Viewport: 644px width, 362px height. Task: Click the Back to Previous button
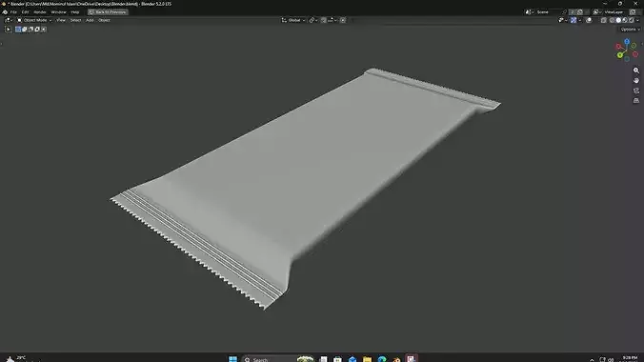coord(108,12)
